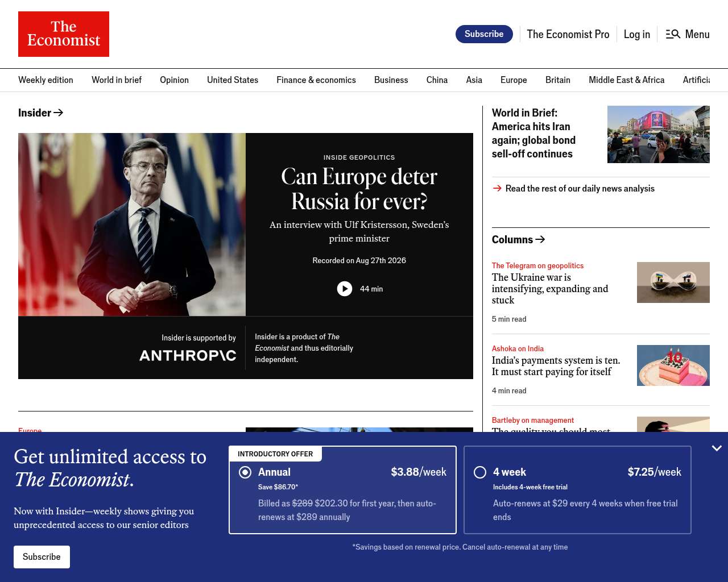Play the 44 min interview

345,289
